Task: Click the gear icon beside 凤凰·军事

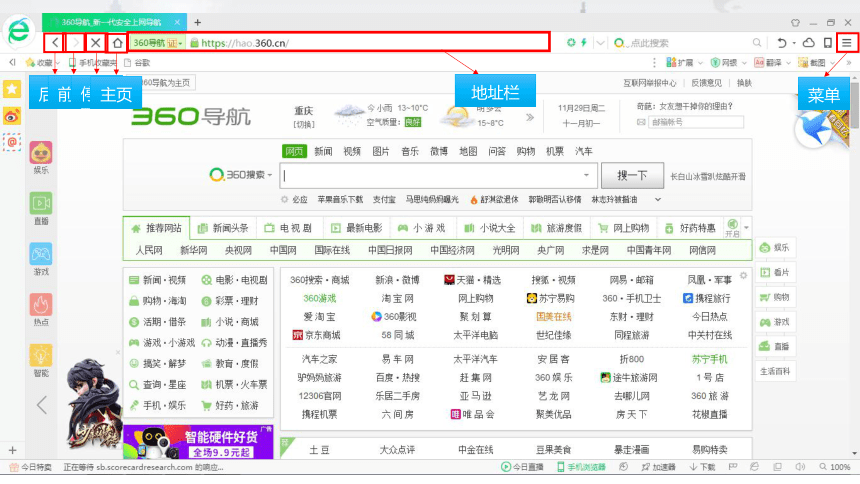Action: click(743, 275)
